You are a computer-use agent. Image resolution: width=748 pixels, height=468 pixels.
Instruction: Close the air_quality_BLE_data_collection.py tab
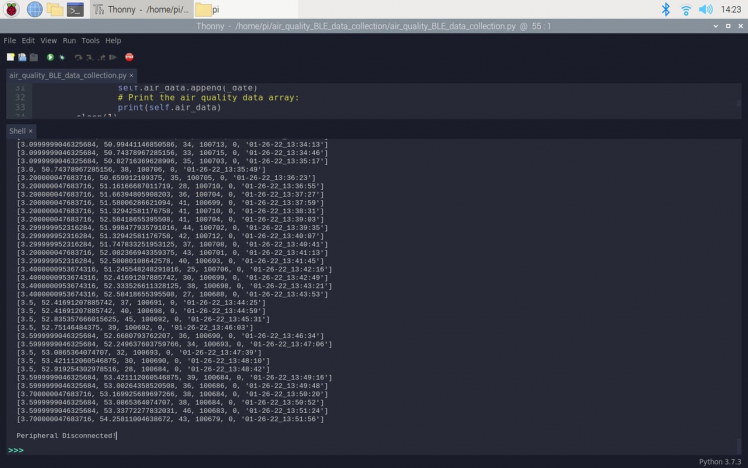132,75
